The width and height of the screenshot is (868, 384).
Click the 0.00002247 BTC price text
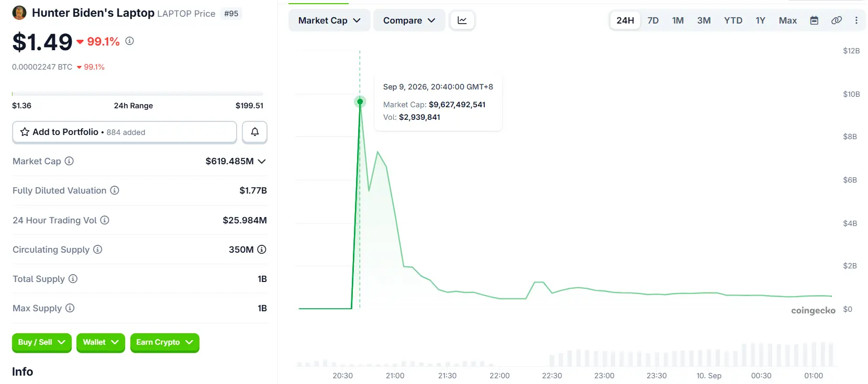[42, 67]
